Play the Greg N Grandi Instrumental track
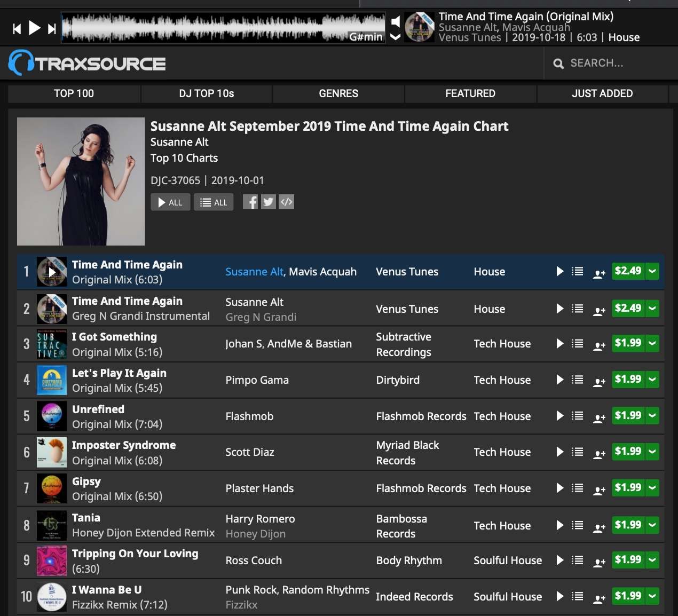 tap(560, 309)
